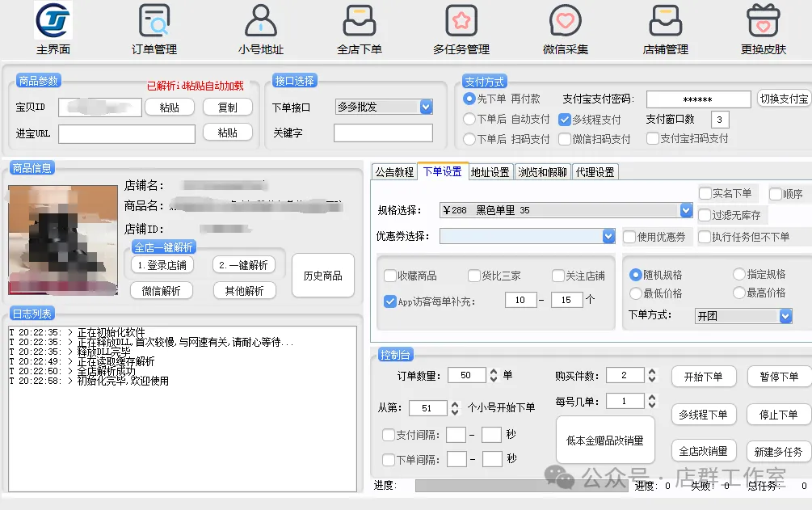Switch to the 代理设置 tab
Image resolution: width=812 pixels, height=510 pixels.
point(595,172)
